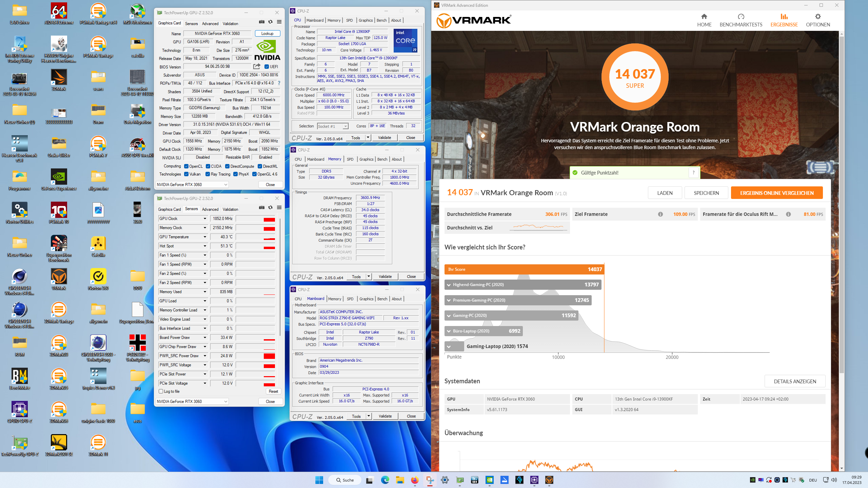Open BenchMate desktop icon
Image resolution: width=868 pixels, height=488 pixels.
point(20,379)
